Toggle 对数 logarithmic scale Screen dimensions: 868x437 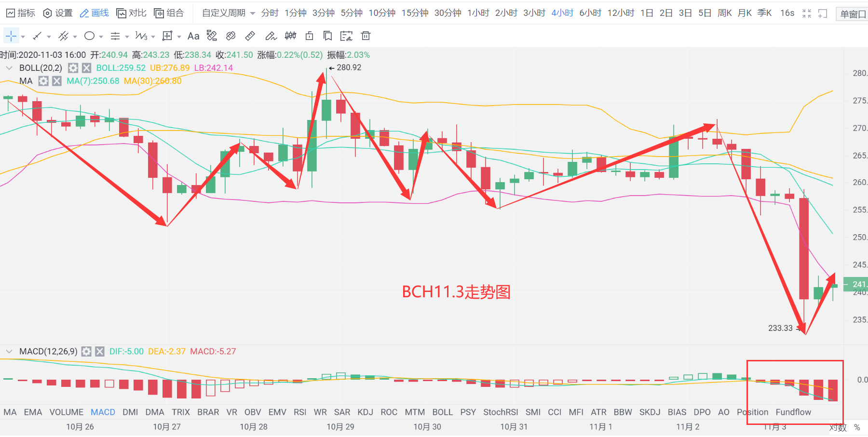(838, 427)
